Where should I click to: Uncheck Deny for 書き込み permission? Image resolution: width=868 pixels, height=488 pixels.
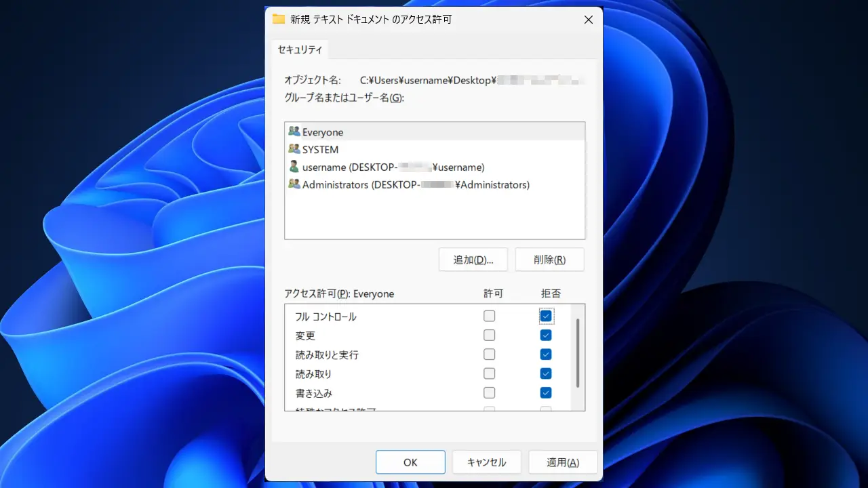coord(546,392)
